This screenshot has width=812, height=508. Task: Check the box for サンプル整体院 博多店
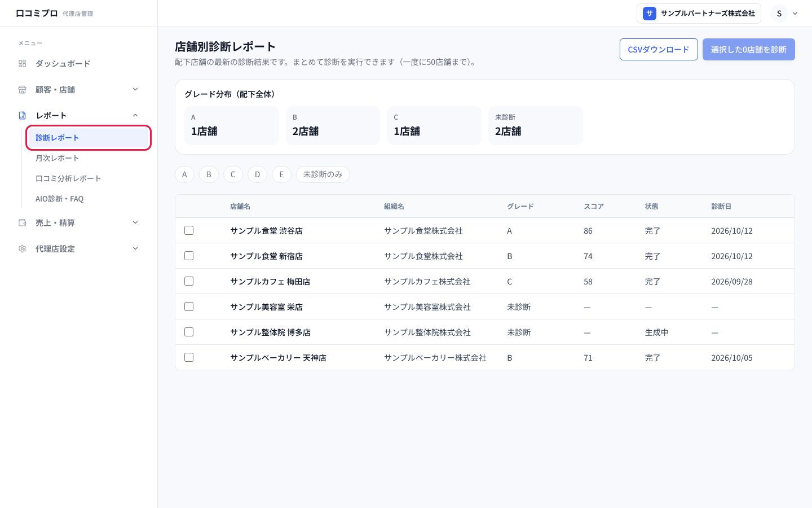189,332
